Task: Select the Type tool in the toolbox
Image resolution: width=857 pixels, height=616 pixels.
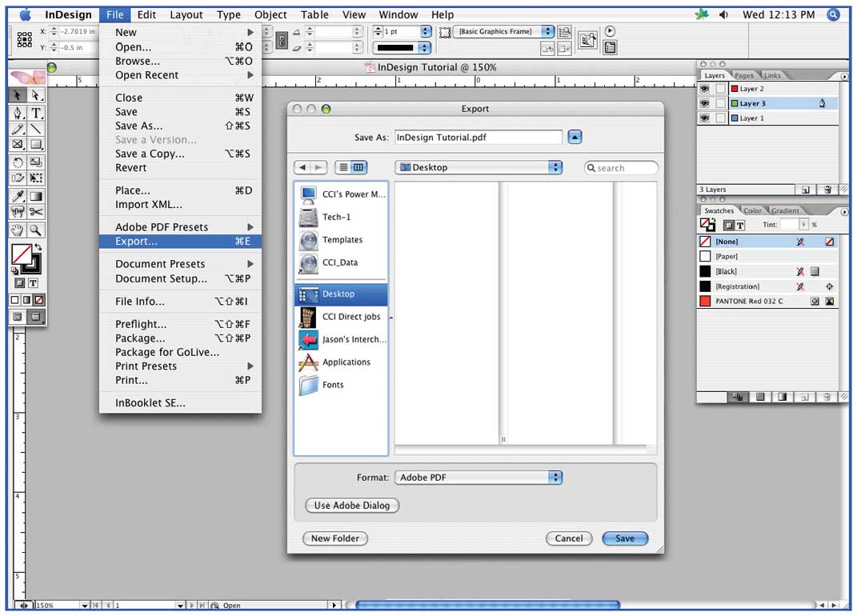Action: [x=35, y=113]
